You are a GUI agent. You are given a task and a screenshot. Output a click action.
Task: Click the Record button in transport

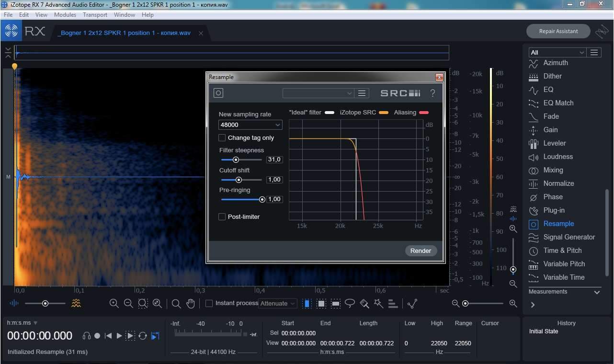point(97,336)
